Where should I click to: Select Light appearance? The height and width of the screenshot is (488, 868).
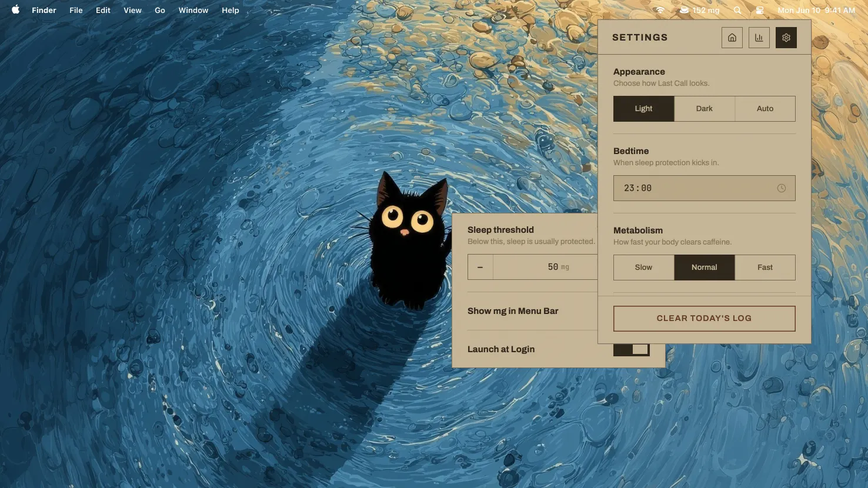coord(643,109)
